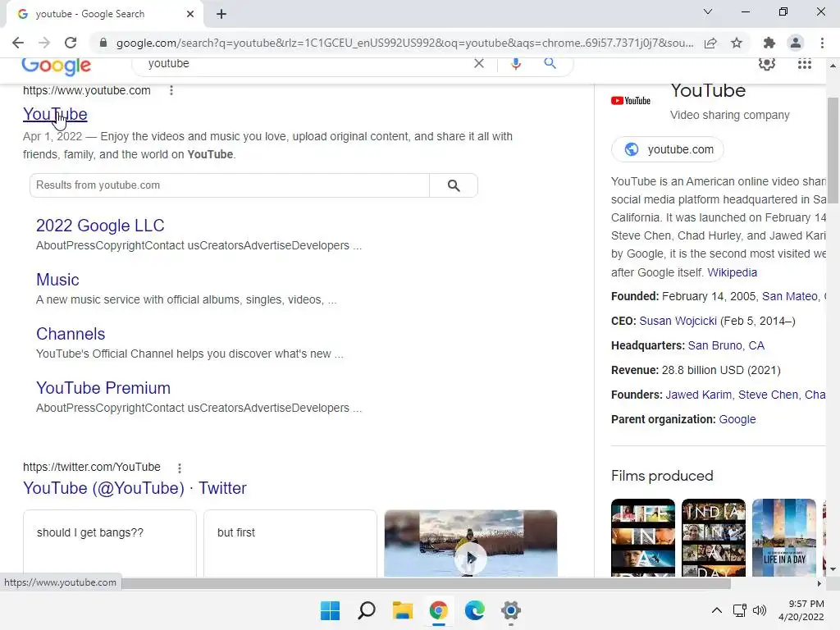Viewport: 840px width, 630px height.
Task: Close the 'youtube - Google Search' tab
Action: coord(190,14)
